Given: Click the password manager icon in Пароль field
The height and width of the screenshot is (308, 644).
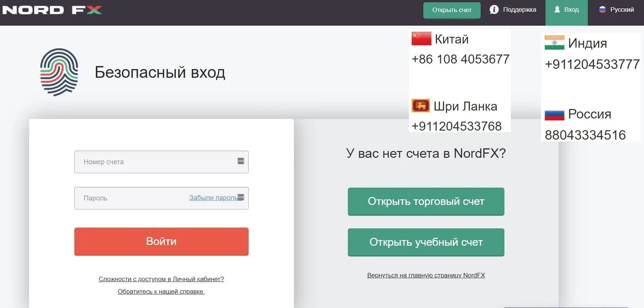Looking at the screenshot, I should click(x=241, y=197).
